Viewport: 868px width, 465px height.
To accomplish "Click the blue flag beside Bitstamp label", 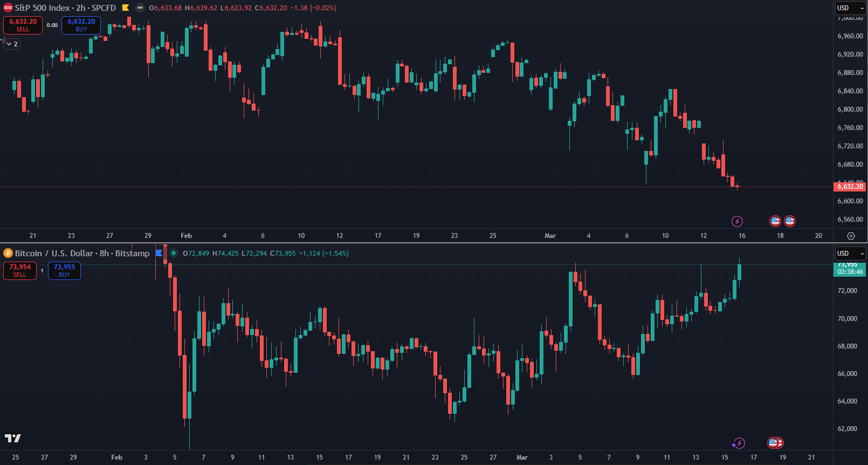I will [159, 253].
